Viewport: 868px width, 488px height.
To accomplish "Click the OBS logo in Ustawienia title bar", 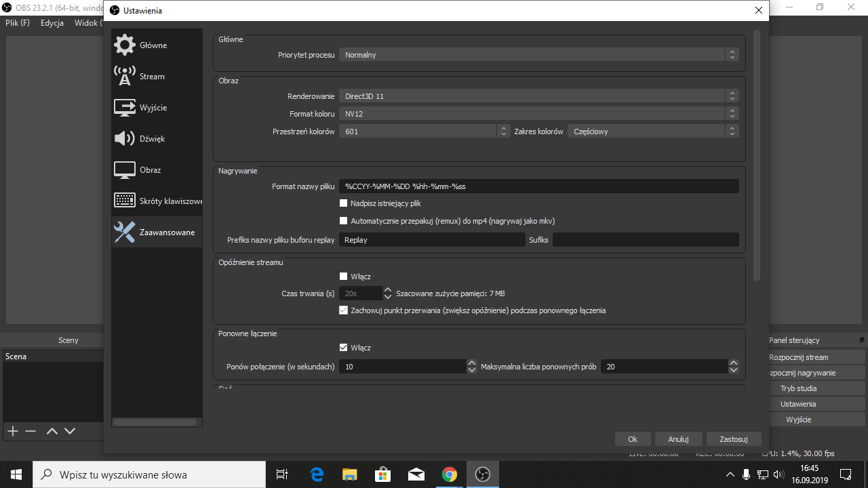I will tap(114, 11).
